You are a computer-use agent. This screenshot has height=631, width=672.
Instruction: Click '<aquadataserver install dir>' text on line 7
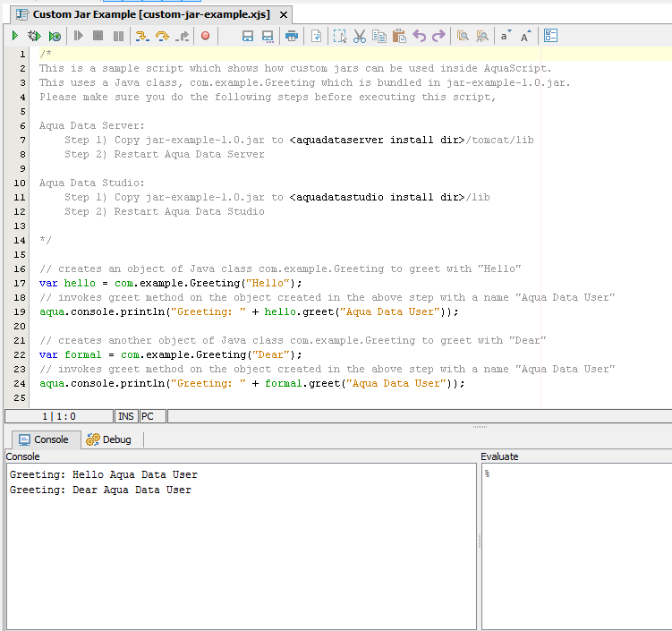[x=377, y=141]
